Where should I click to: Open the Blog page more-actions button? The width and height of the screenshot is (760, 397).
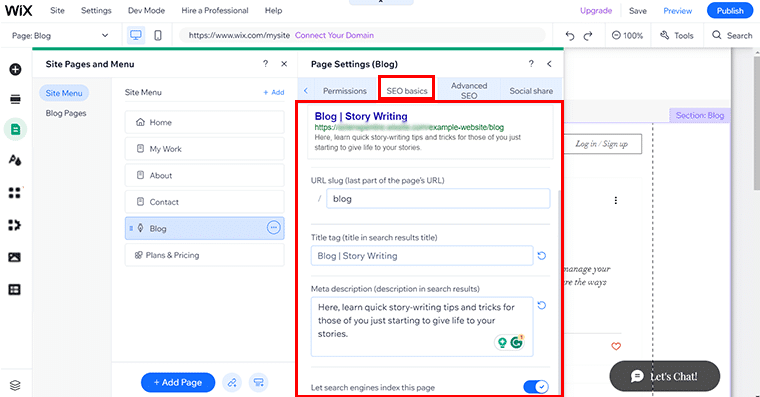coord(274,228)
